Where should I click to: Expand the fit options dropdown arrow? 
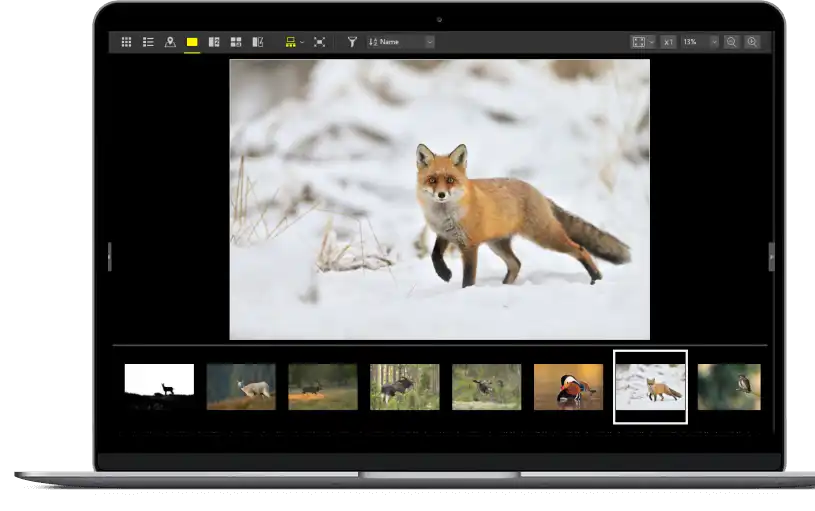tap(652, 42)
